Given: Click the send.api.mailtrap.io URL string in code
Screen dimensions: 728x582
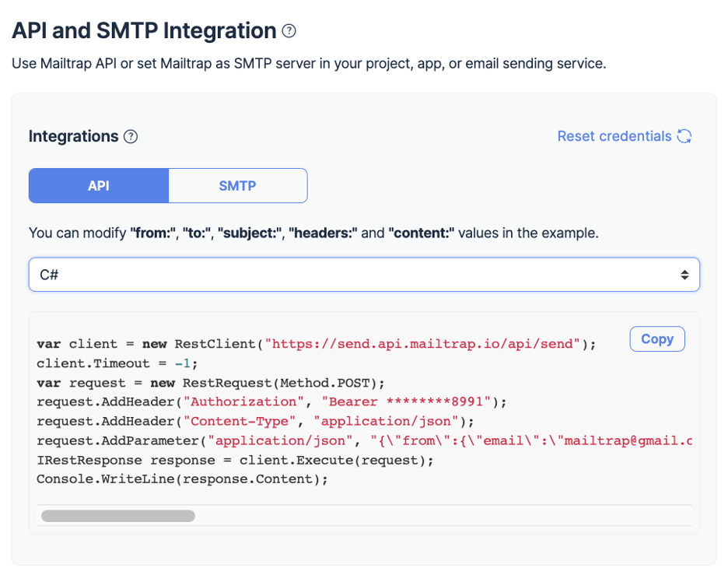Looking at the screenshot, I should (x=422, y=344).
